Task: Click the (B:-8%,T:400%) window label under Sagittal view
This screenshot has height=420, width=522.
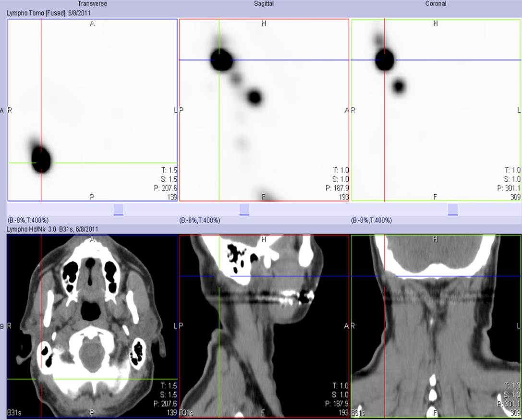Action: tap(199, 220)
